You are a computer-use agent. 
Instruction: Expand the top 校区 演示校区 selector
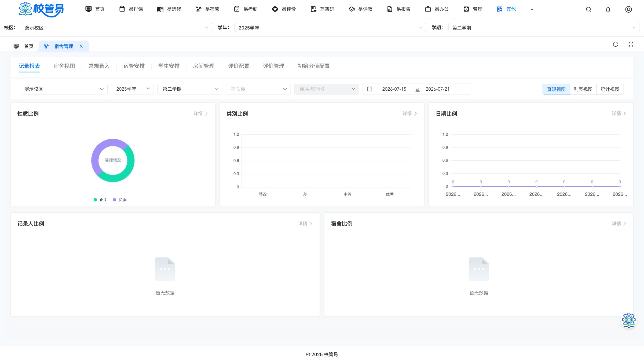click(x=116, y=28)
